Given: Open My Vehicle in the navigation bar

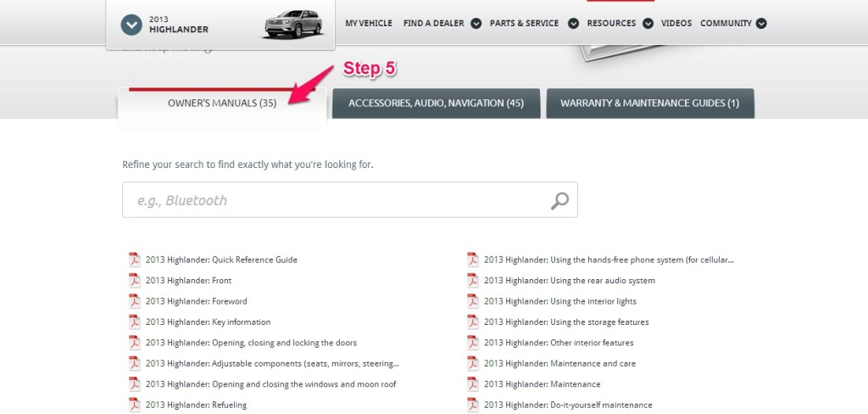Looking at the screenshot, I should click(369, 23).
